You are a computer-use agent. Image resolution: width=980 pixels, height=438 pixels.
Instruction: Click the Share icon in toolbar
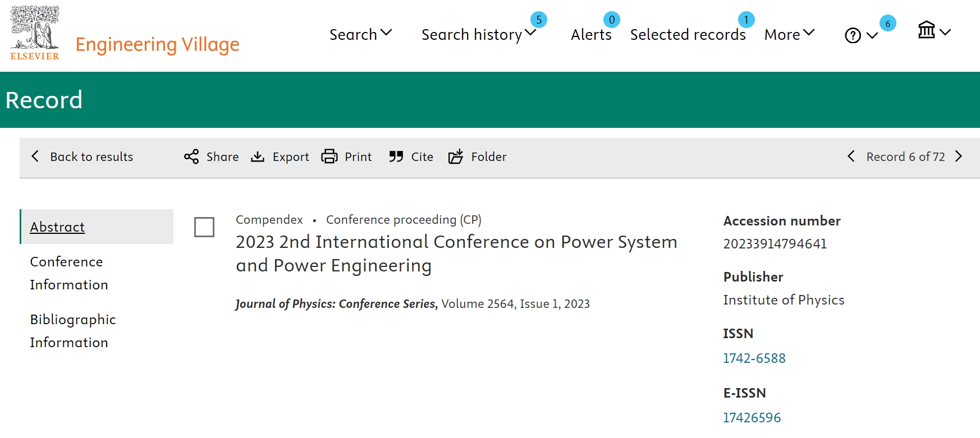pyautogui.click(x=191, y=156)
